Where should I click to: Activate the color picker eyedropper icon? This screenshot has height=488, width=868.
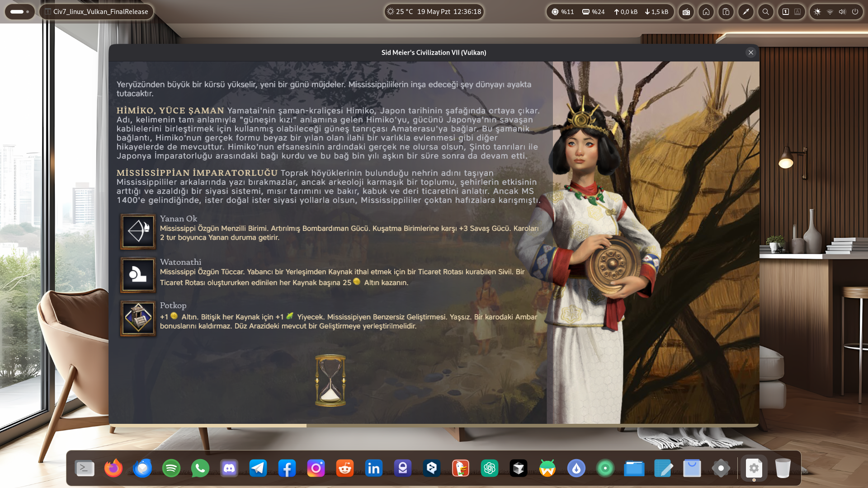(746, 12)
